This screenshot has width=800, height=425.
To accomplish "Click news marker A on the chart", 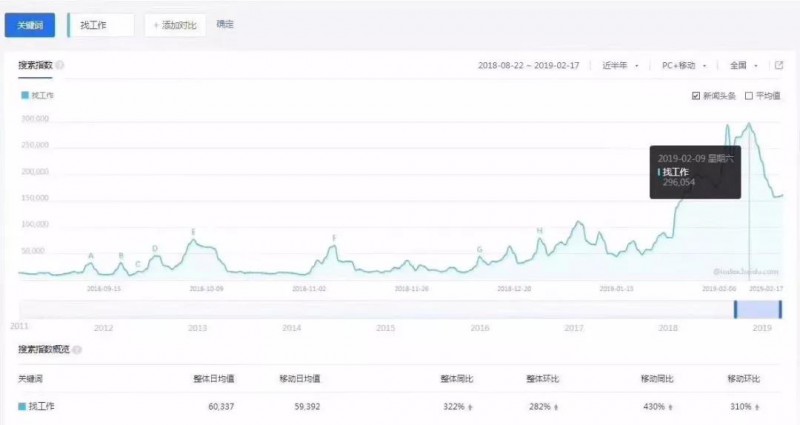I will click(x=91, y=256).
